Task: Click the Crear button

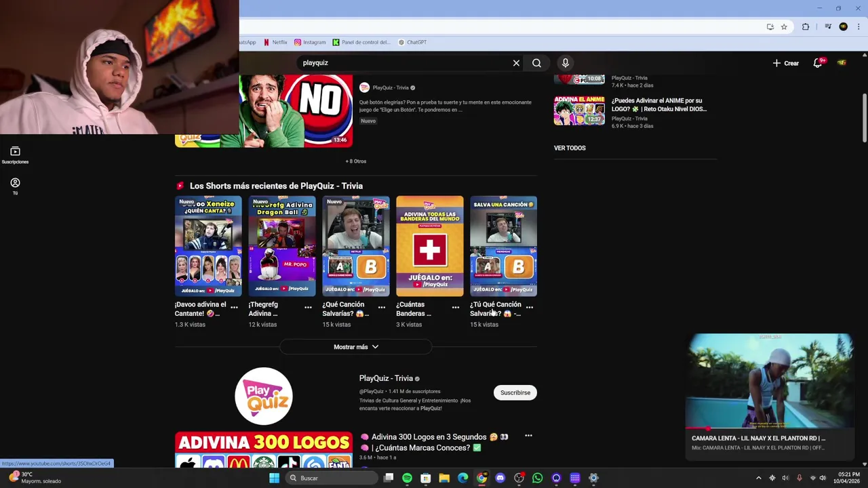Action: point(786,63)
